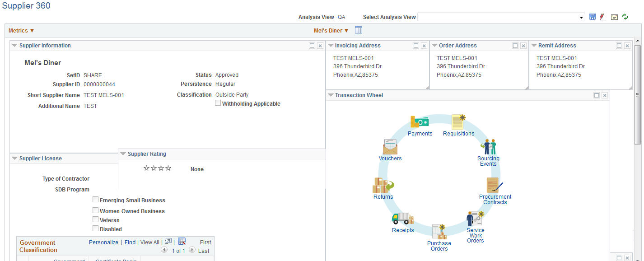644x261 pixels.
Task: Download Government Classification grid to spreadsheet icon
Action: pos(182,242)
